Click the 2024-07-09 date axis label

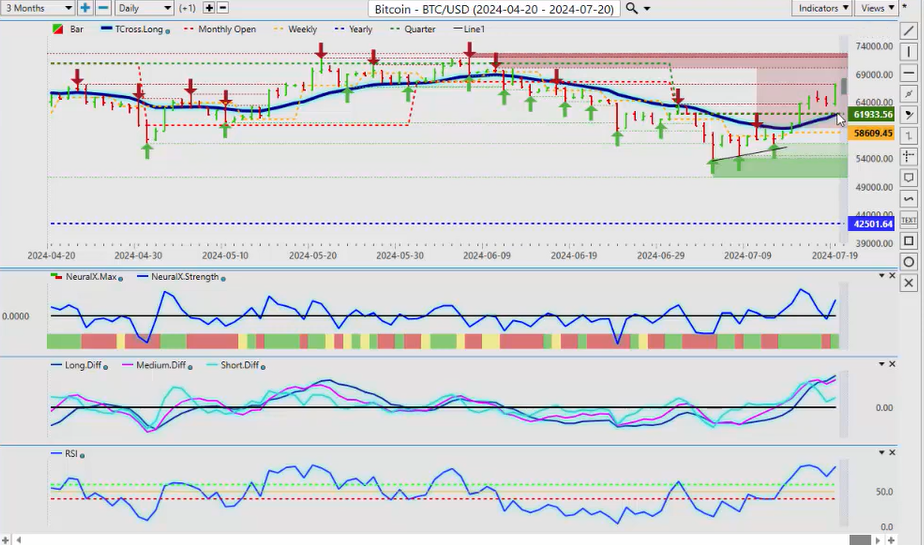point(747,256)
